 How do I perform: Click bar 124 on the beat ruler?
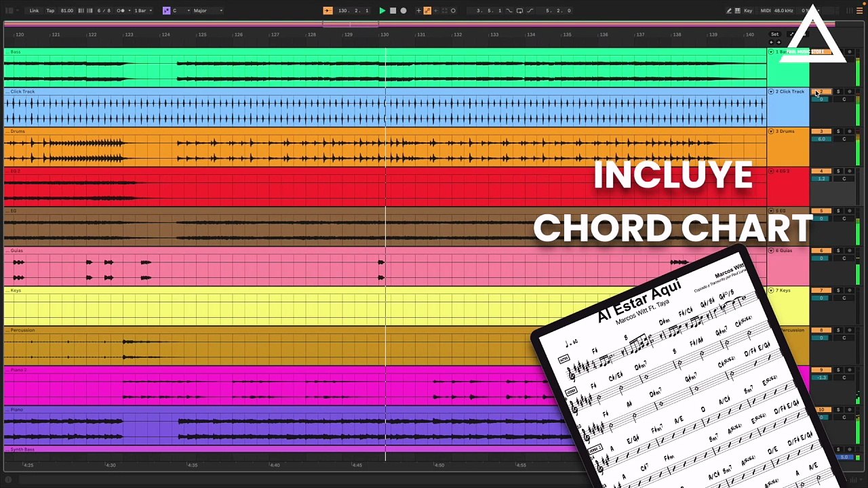tap(165, 35)
